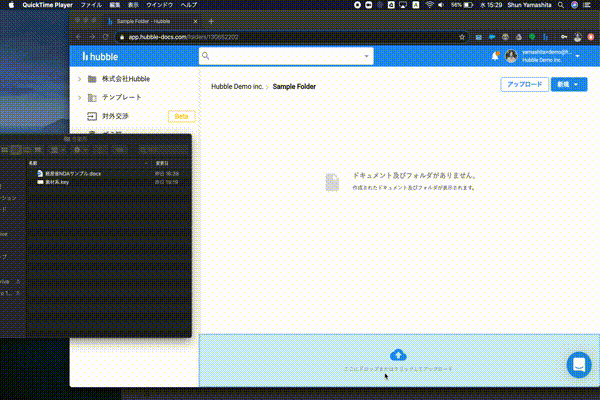Click the アップロード button
The image size is (600, 400).
click(x=524, y=84)
